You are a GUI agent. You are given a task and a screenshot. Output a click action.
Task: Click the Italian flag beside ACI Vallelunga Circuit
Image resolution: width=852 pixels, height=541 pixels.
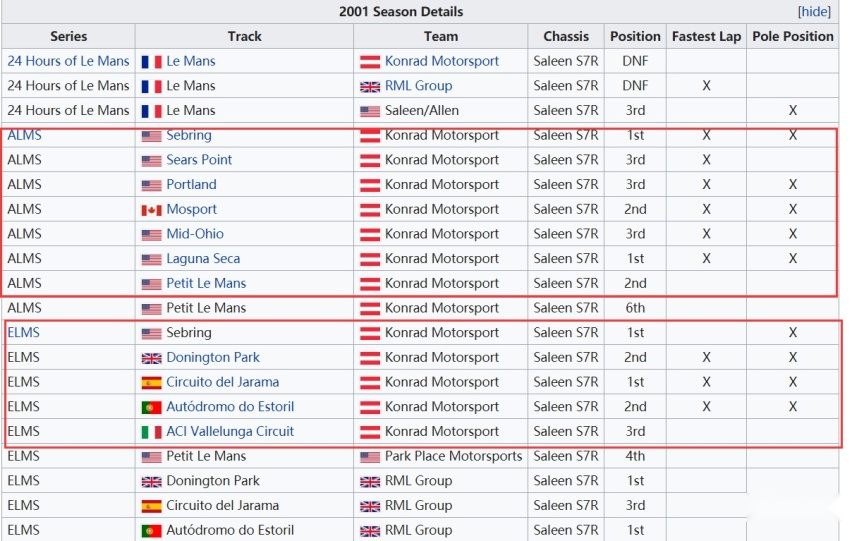pyautogui.click(x=152, y=432)
